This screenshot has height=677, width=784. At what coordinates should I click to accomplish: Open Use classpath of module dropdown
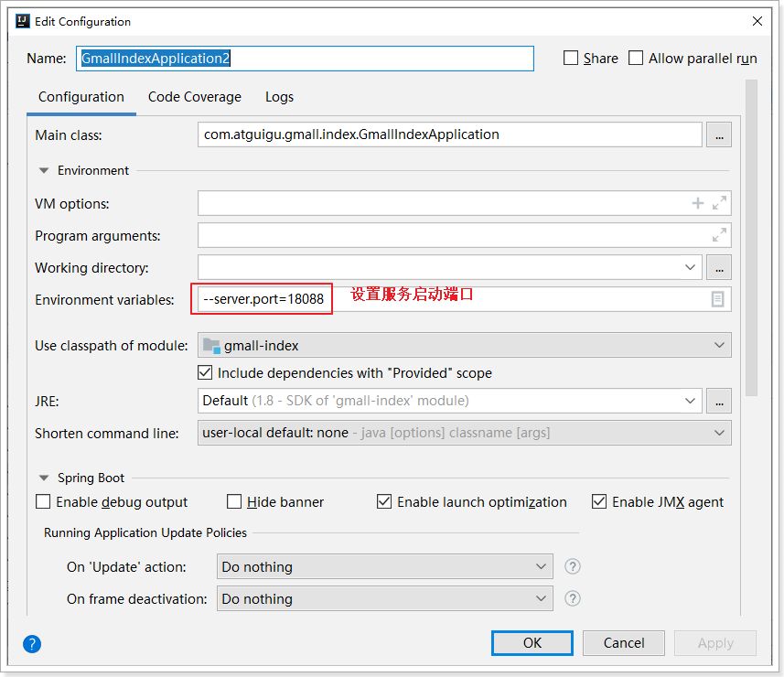(465, 345)
